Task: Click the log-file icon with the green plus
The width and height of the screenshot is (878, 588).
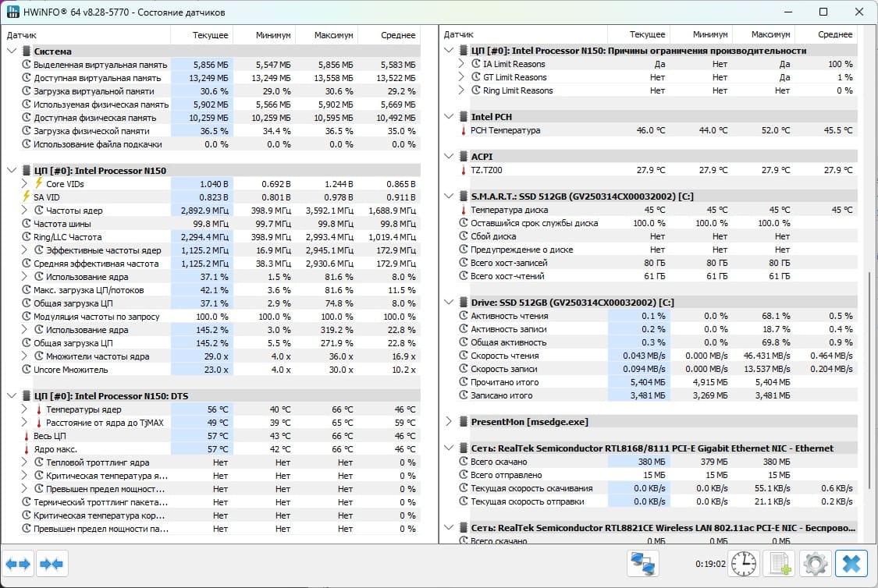Action: (x=780, y=564)
